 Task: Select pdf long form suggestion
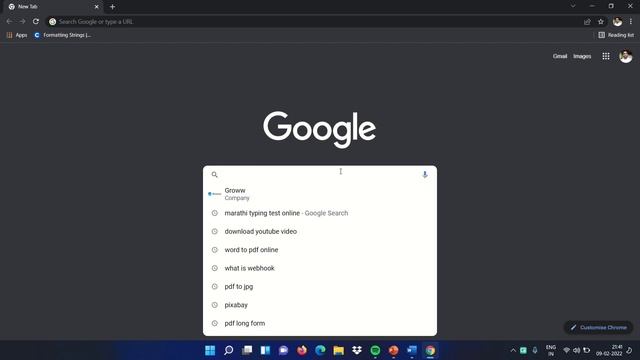(x=320, y=323)
